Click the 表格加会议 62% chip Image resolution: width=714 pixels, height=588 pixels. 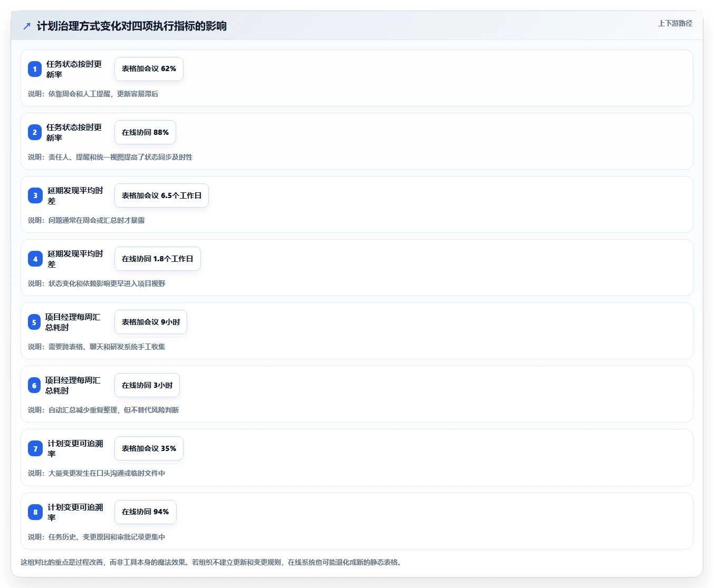click(149, 69)
